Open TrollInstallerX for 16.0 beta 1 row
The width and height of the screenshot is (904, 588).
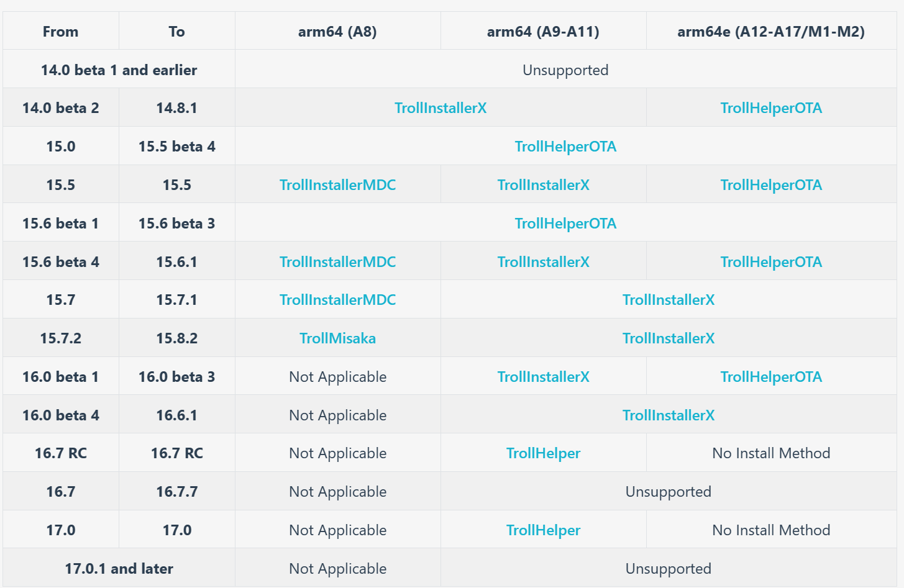(x=543, y=377)
